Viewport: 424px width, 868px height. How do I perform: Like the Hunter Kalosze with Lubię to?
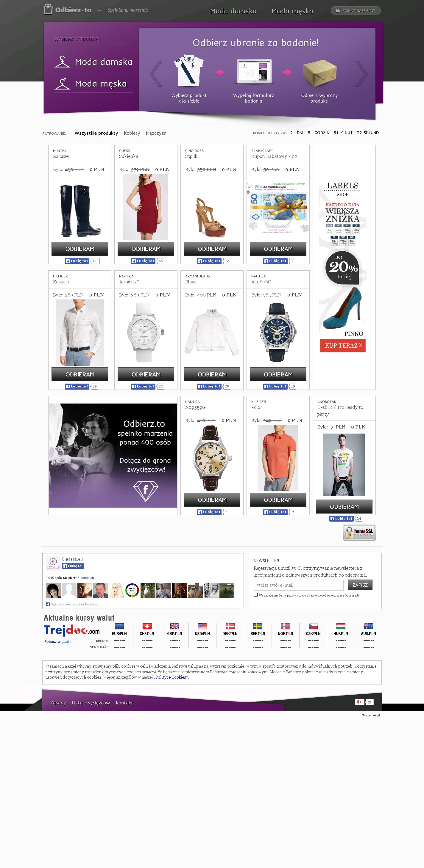pos(77,261)
